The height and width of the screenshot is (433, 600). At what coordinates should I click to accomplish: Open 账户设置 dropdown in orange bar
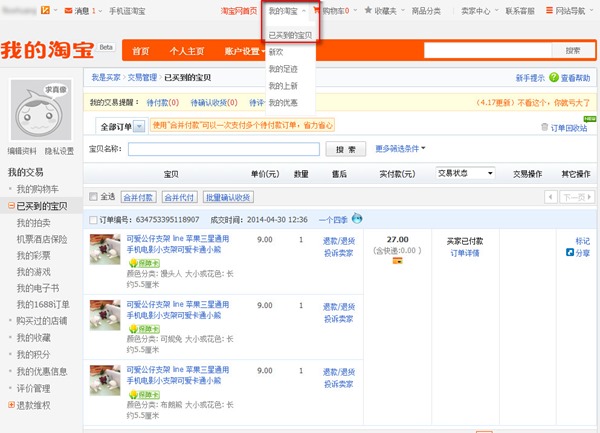[x=245, y=51]
